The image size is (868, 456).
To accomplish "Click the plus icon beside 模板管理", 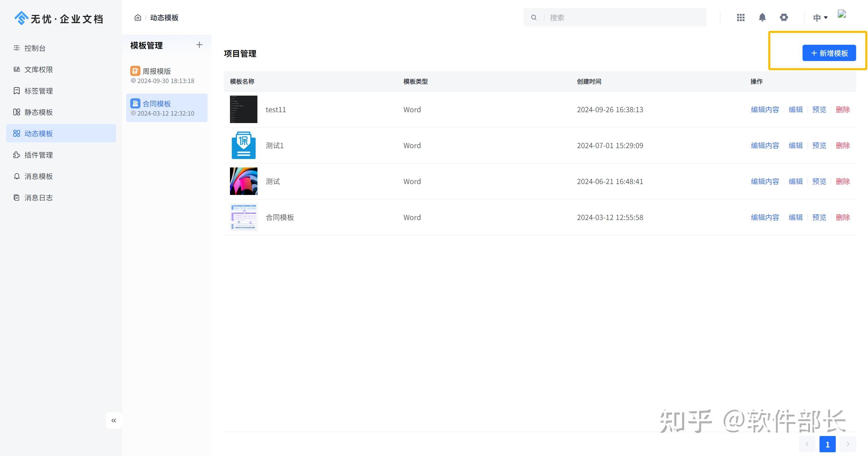I will tap(199, 45).
